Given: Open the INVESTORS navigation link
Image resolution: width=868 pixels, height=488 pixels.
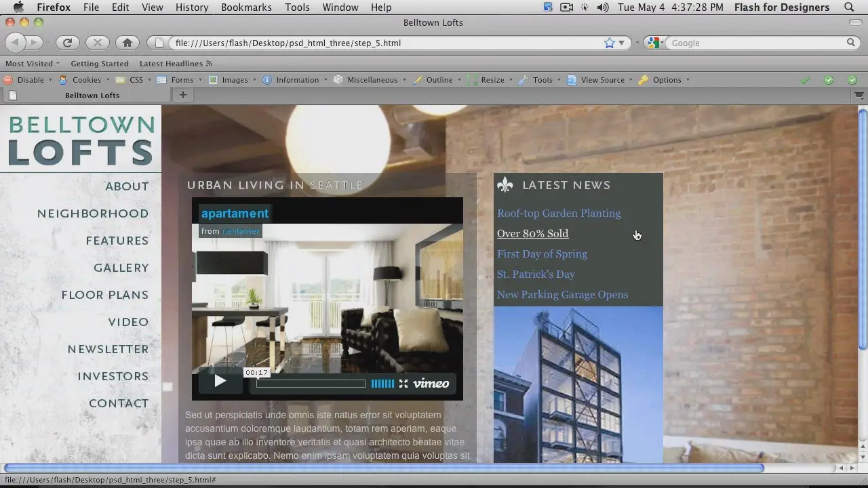Looking at the screenshot, I should 113,376.
